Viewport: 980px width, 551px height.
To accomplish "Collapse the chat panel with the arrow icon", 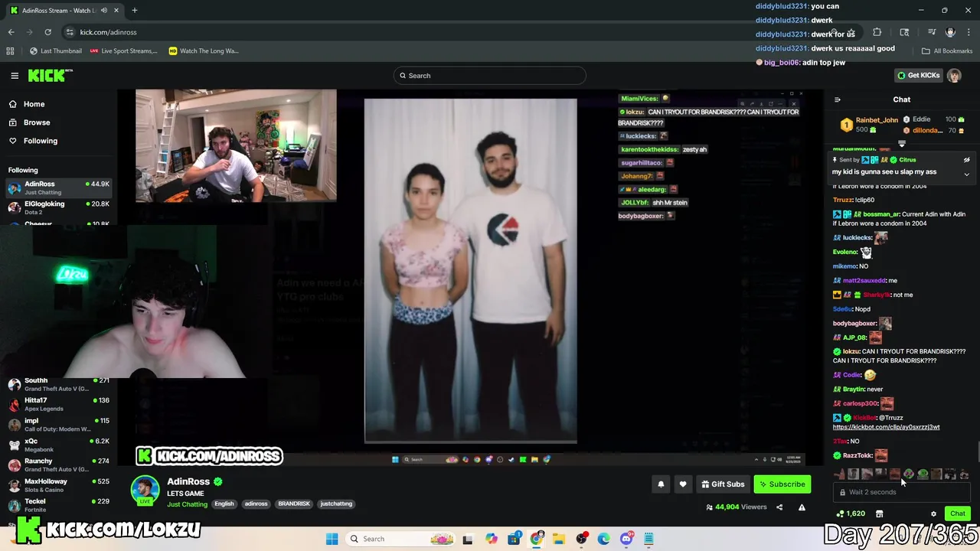I will [x=837, y=99].
